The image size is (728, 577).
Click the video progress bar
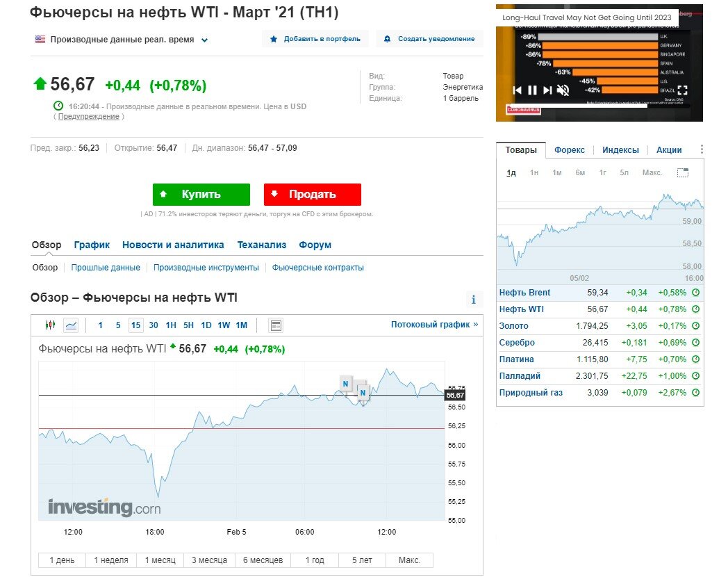coord(599,106)
